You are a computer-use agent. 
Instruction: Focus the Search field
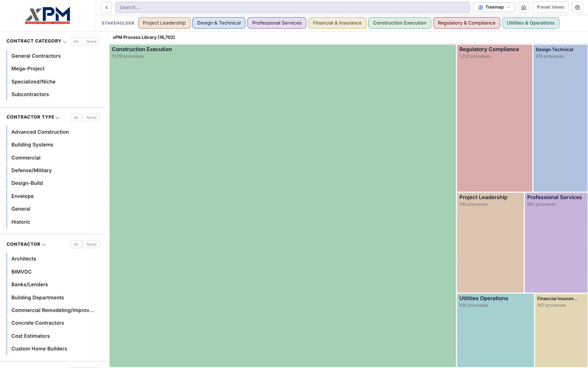click(293, 7)
